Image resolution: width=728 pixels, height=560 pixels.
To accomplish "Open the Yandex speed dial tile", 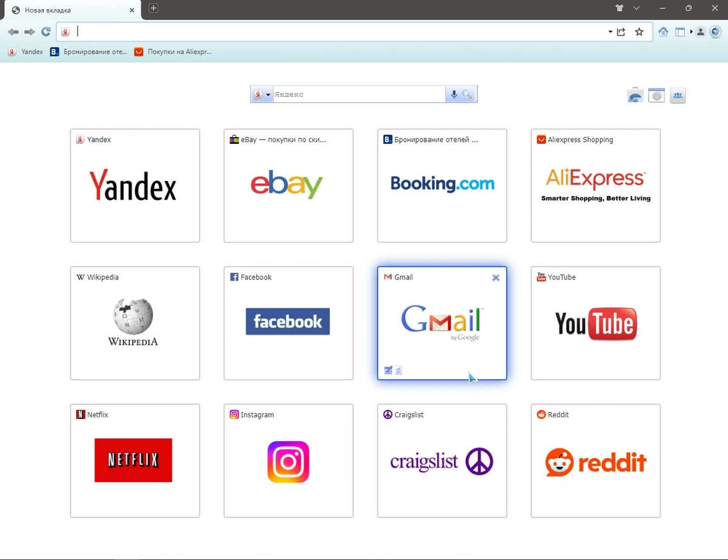I will (x=135, y=185).
